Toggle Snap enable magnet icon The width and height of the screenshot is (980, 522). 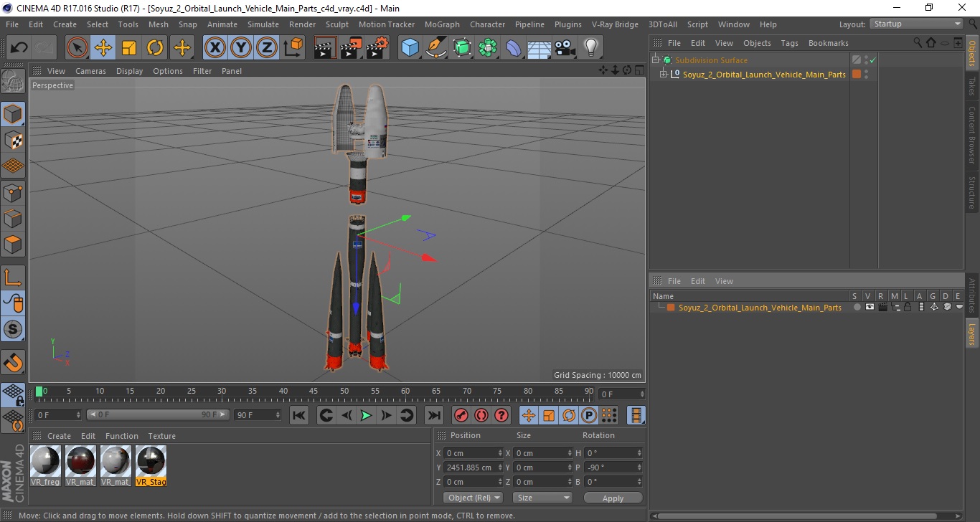[x=13, y=361]
